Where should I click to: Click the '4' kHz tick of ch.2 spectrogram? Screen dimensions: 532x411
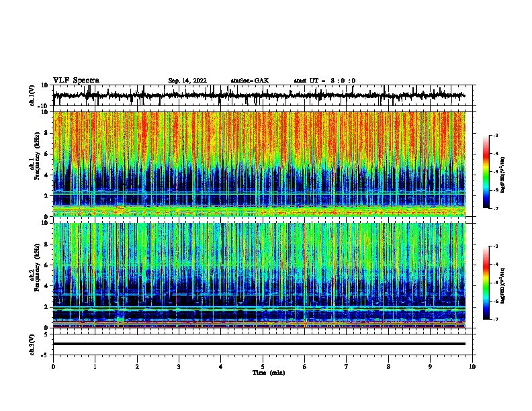46,286
